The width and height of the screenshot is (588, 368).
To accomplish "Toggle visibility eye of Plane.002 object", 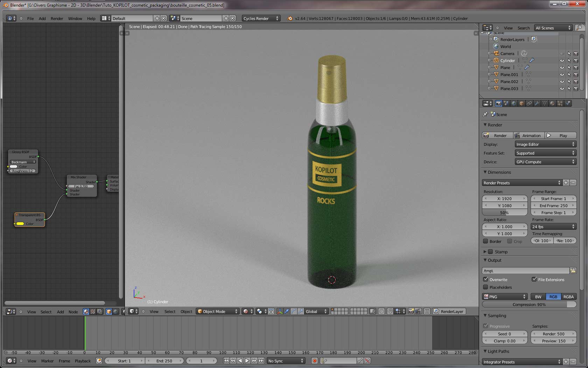I will click(562, 82).
